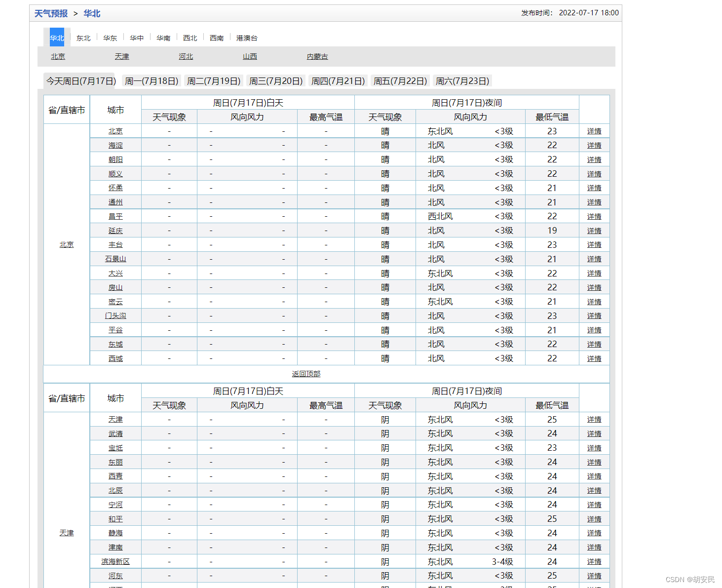The width and height of the screenshot is (722, 588).
Task: Open the 昌平 city link
Action: pos(115,217)
